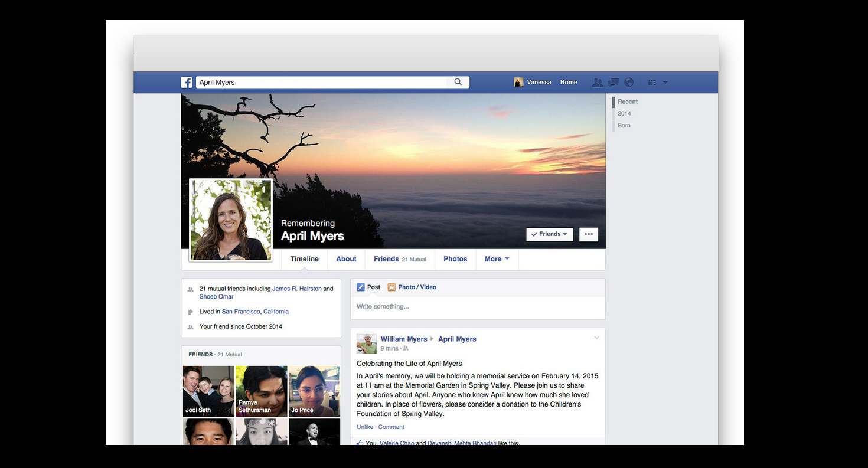Open James R. Hairston's profile link
This screenshot has width=868, height=468.
(x=297, y=289)
